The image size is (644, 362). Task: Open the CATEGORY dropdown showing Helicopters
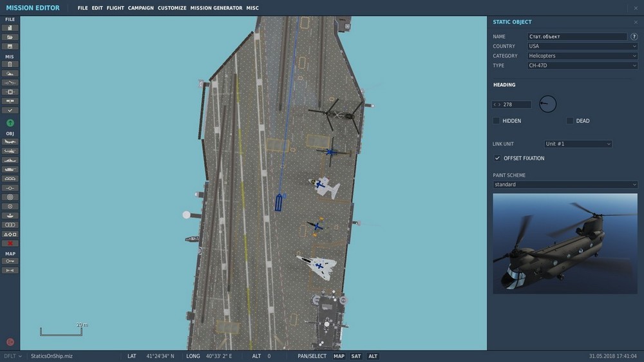pos(582,56)
